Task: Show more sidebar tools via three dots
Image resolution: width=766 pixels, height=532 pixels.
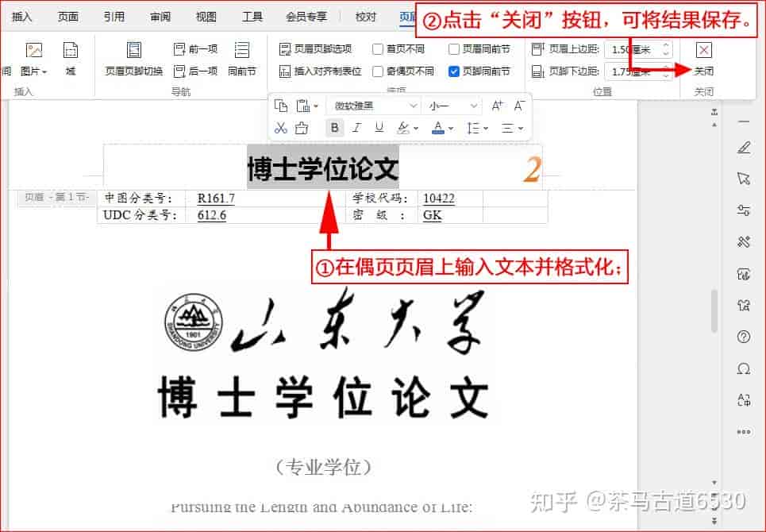Action: pos(744,432)
